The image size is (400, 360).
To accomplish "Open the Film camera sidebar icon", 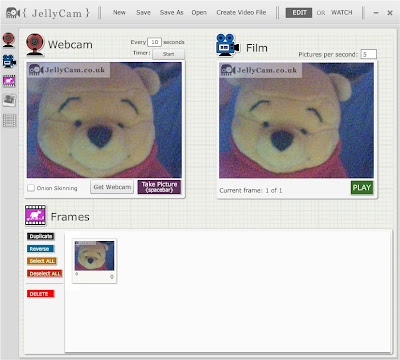I will pos(9,61).
